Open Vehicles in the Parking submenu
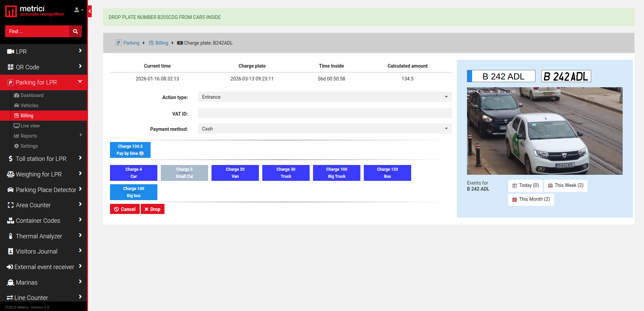Image resolution: width=644 pixels, height=311 pixels. click(x=29, y=105)
